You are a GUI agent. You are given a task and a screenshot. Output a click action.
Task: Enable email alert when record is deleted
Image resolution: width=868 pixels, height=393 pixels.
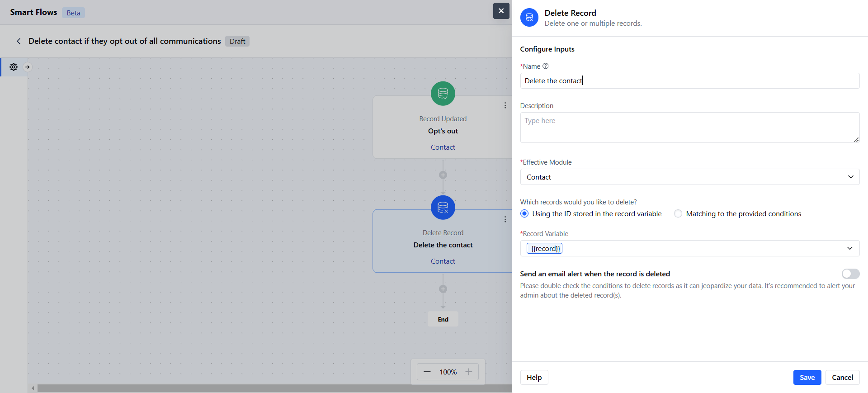(x=850, y=274)
